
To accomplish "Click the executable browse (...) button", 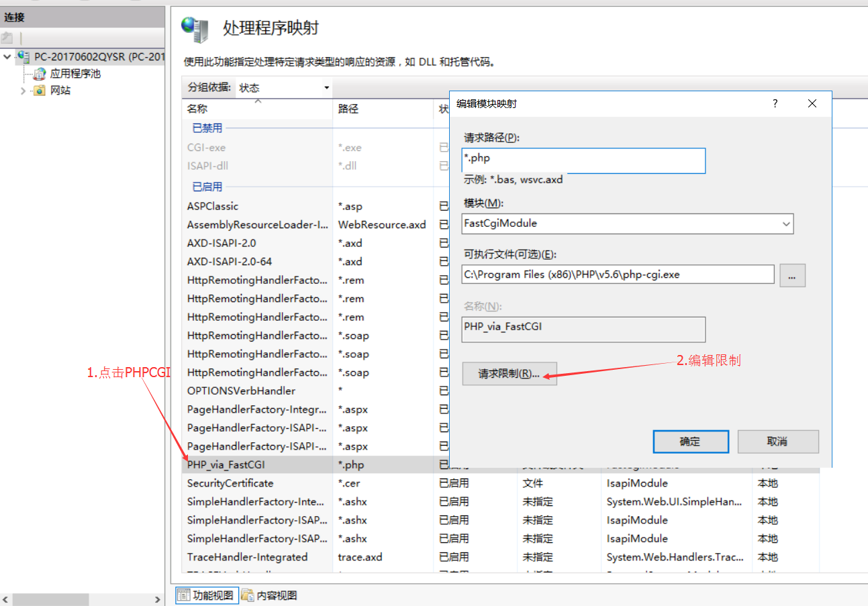I will 792,275.
